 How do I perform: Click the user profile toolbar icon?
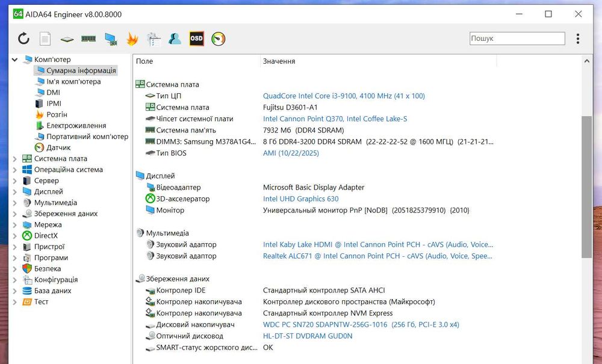pos(175,39)
